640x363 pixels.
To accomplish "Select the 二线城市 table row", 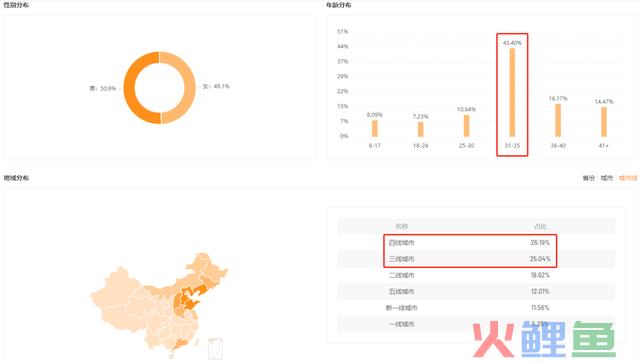I will point(476,275).
